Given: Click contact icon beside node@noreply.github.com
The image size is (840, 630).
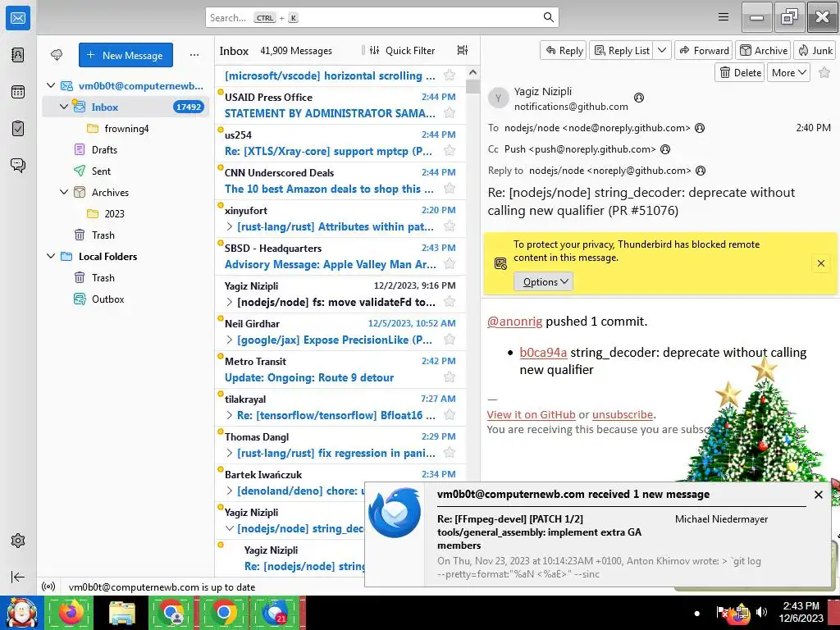Looking at the screenshot, I should click(x=700, y=128).
